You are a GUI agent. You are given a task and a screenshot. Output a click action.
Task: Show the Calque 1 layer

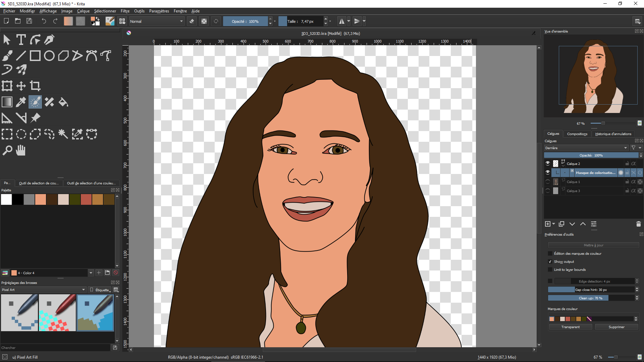[548, 182]
